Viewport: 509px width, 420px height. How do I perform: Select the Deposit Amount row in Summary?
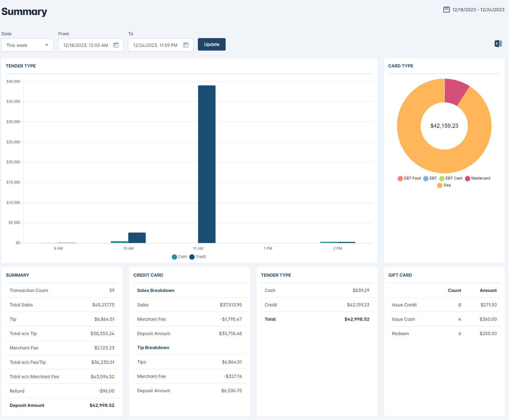tap(62, 405)
